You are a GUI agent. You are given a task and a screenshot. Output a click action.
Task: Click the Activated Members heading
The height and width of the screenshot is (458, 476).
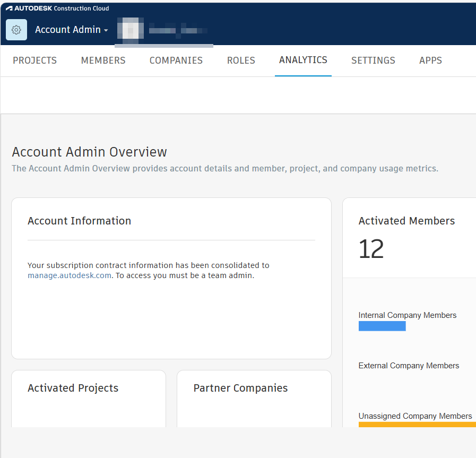406,221
